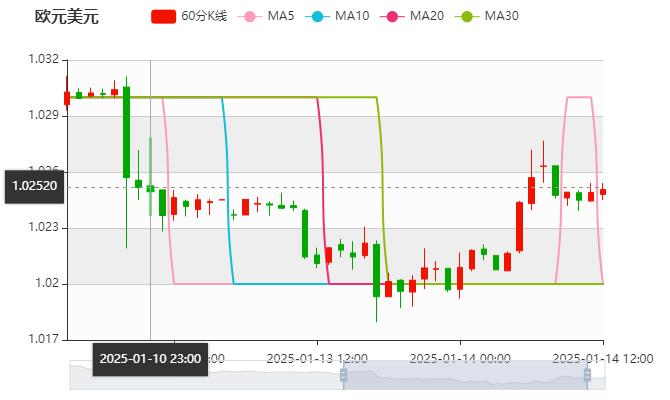Viewport: 670px width, 400px height.
Task: Toggle MA30 line visibility via its label
Action: tap(502, 17)
